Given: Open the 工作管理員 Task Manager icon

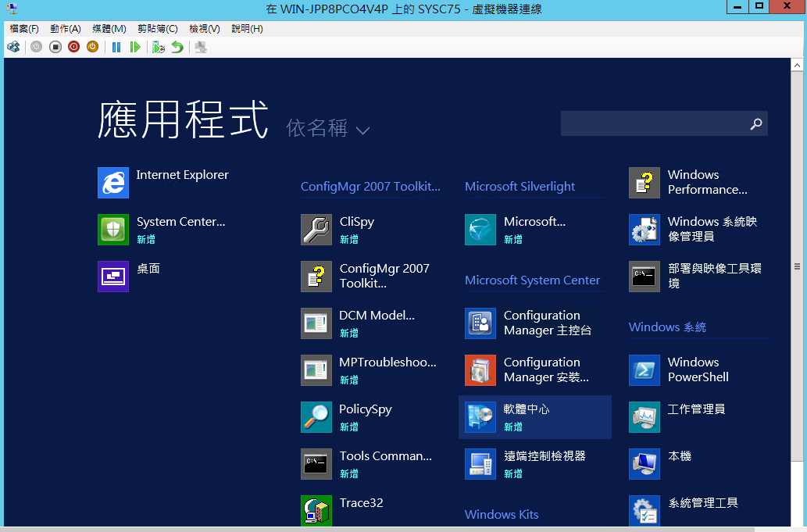Looking at the screenshot, I should [645, 416].
